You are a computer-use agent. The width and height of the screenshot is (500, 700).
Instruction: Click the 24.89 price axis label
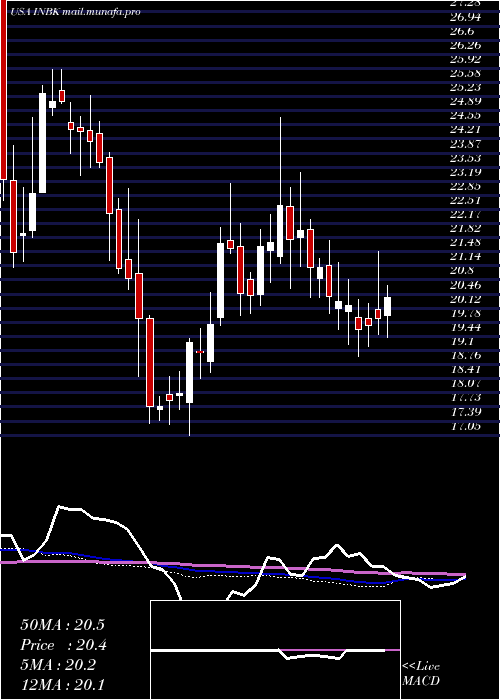click(x=465, y=101)
